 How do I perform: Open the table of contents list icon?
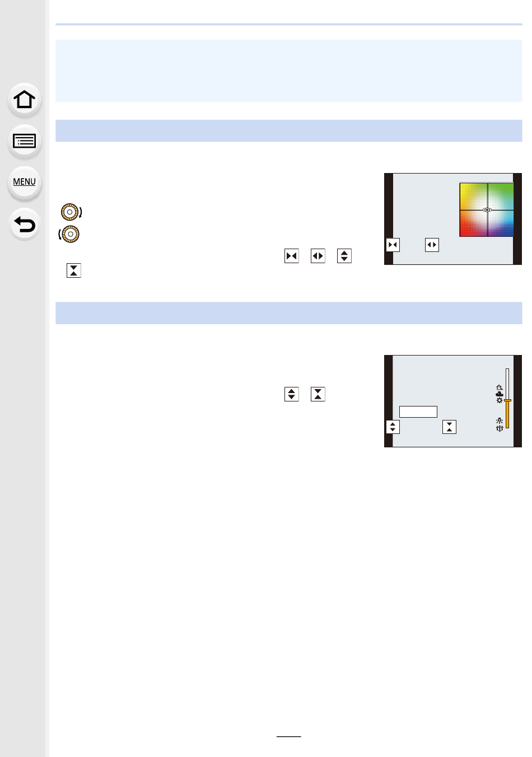pos(24,141)
